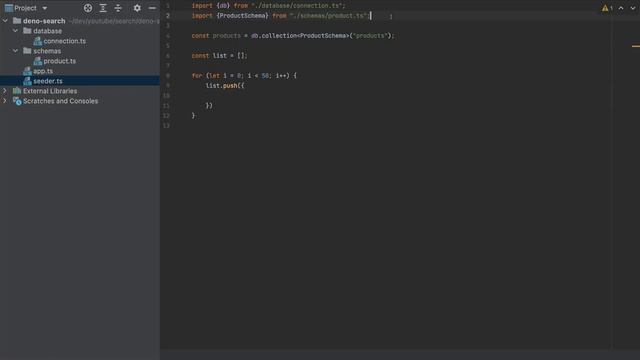Click the TypeScript file icon of seeder.ts
The height and width of the screenshot is (360, 640).
point(27,81)
